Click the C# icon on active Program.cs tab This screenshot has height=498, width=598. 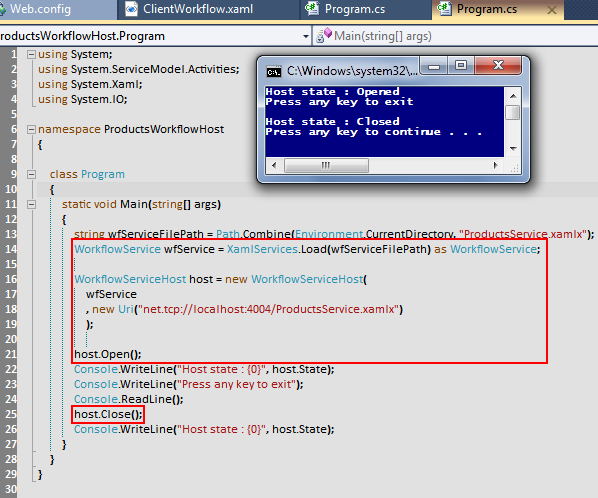click(444, 8)
